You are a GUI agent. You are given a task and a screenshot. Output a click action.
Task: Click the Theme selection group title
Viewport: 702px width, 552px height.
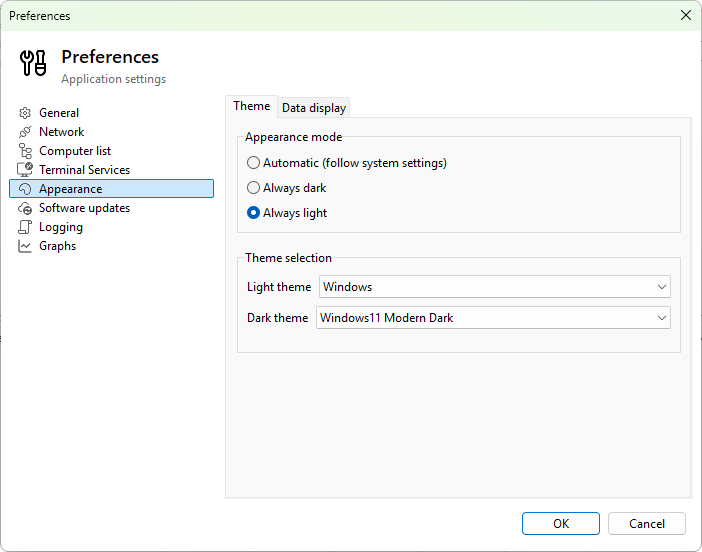[288, 258]
